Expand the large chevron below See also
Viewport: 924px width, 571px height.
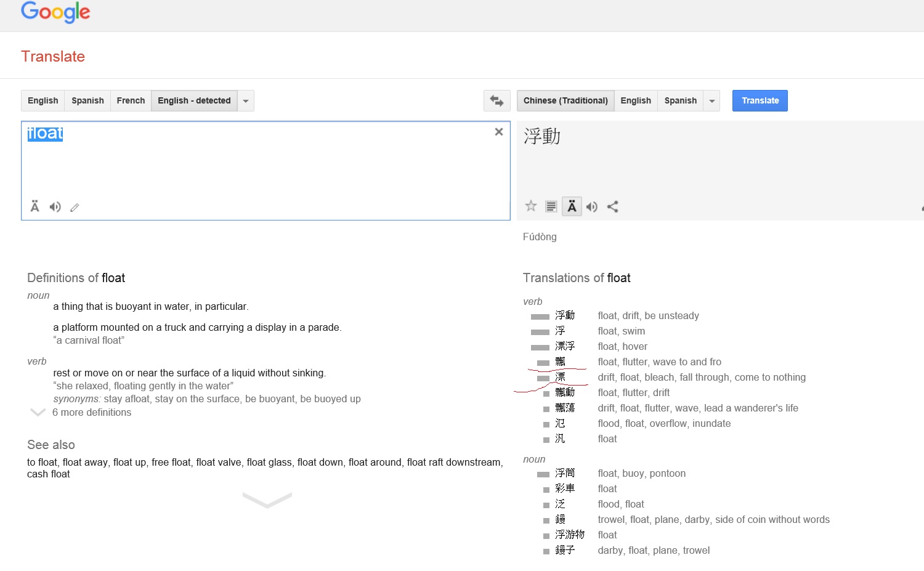pyautogui.click(x=267, y=499)
